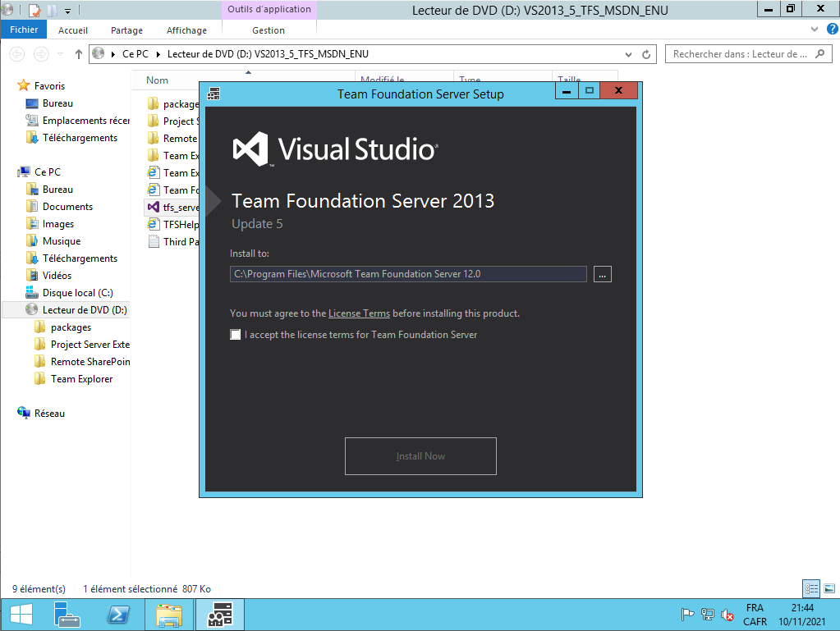Image resolution: width=840 pixels, height=631 pixels.
Task: Open the Customize Quick Access Toolbar dropdown
Action: pyautogui.click(x=67, y=10)
